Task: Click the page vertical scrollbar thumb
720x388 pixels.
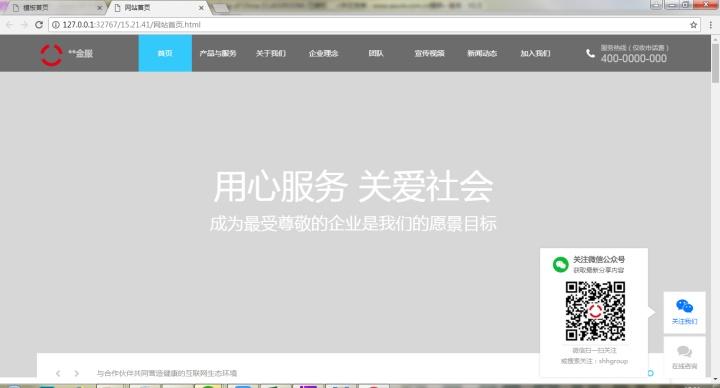Action: tap(715, 63)
